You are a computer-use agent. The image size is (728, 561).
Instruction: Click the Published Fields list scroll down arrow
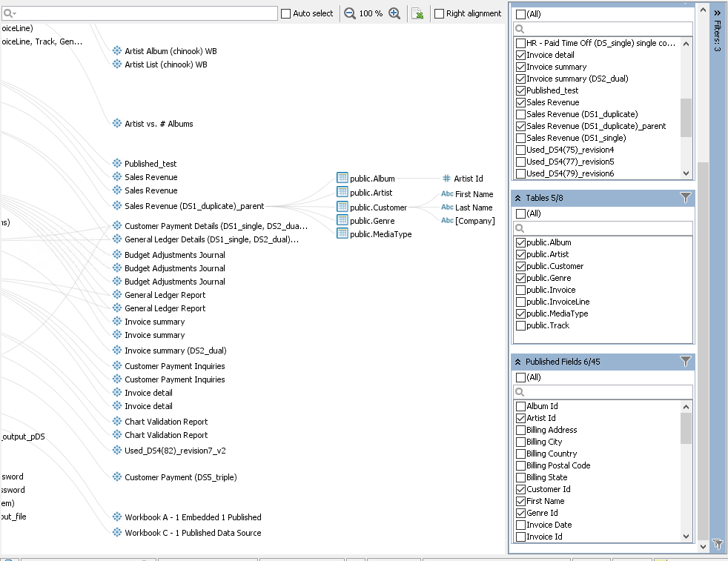[x=686, y=537]
